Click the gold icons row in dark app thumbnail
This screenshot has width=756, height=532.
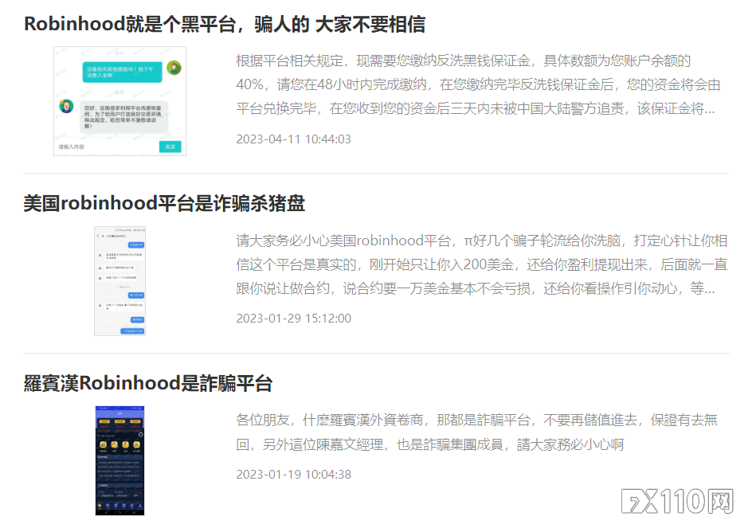pyautogui.click(x=119, y=445)
